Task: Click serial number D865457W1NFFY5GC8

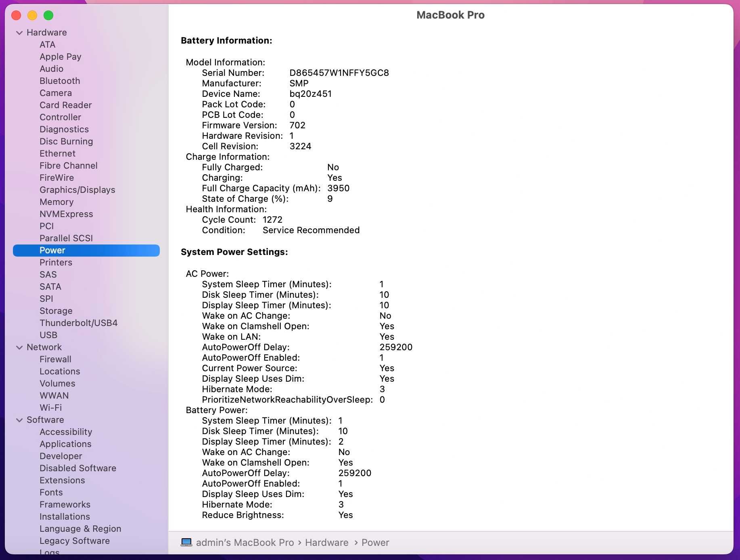Action: [339, 73]
